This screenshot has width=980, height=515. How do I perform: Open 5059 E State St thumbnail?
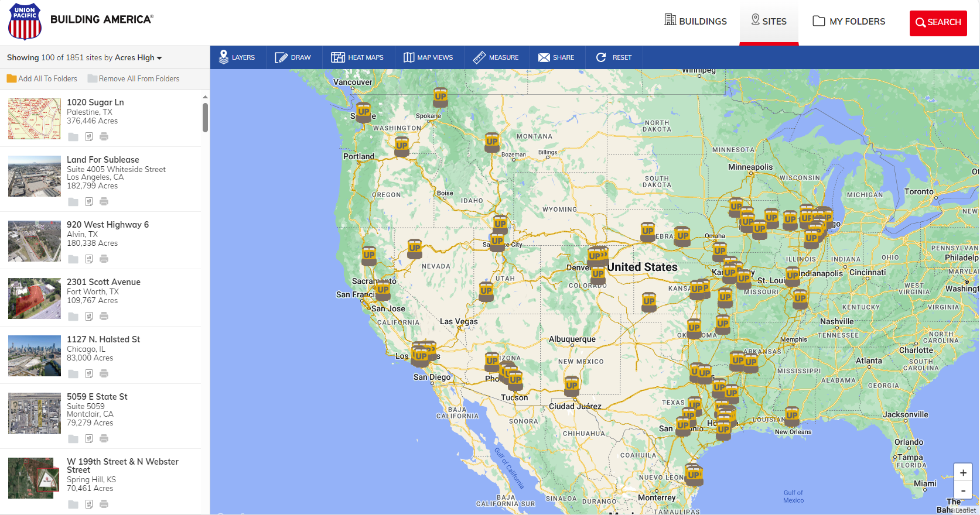click(35, 413)
